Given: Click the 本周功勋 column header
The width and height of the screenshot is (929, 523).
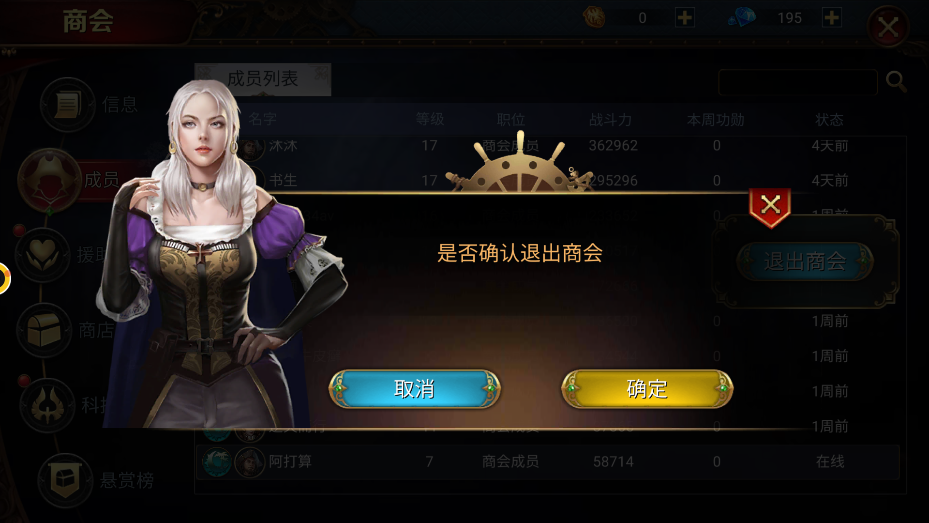Looking at the screenshot, I should pyautogui.click(x=716, y=120).
